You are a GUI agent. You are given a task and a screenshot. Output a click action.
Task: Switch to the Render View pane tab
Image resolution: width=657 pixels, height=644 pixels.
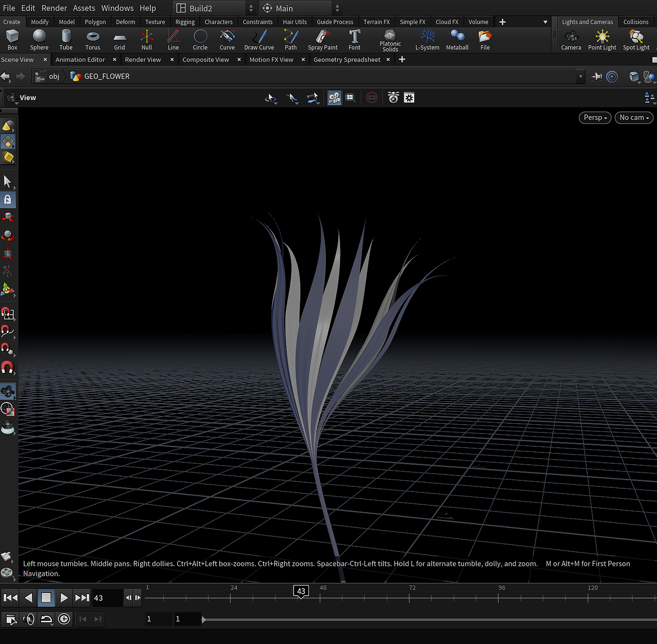click(143, 60)
